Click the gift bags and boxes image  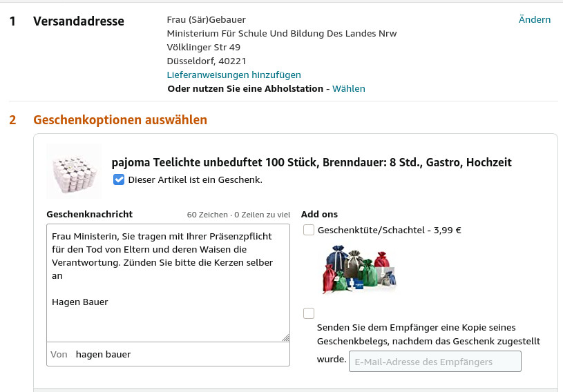click(x=358, y=269)
